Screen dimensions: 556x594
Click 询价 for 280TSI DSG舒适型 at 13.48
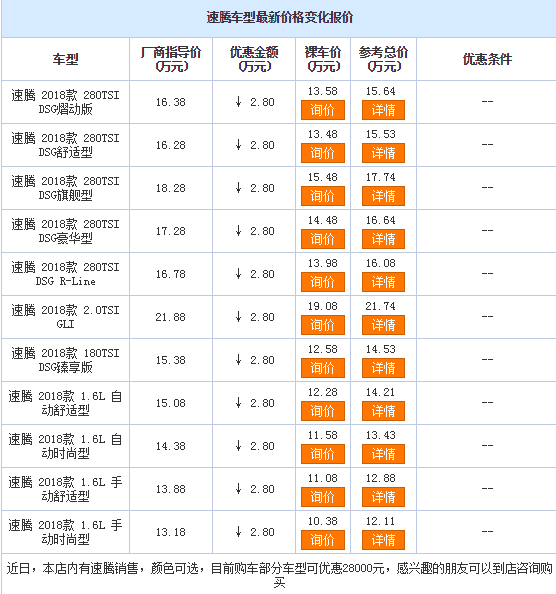pos(323,153)
